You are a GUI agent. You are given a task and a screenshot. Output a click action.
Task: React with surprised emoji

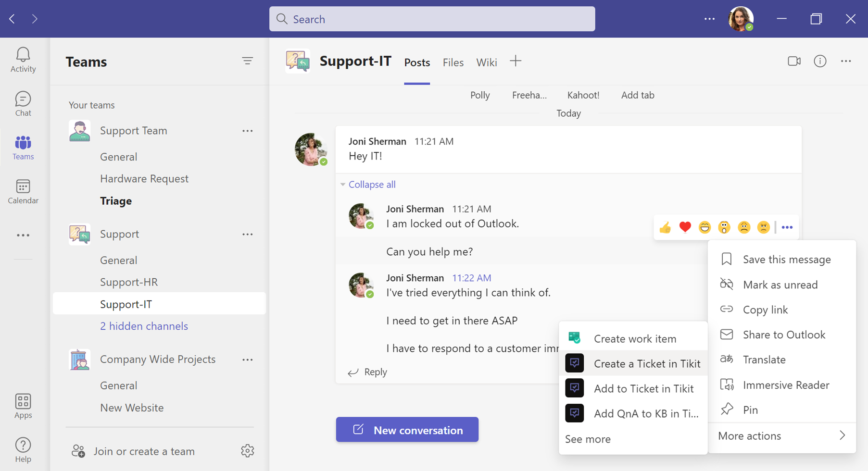724,227
